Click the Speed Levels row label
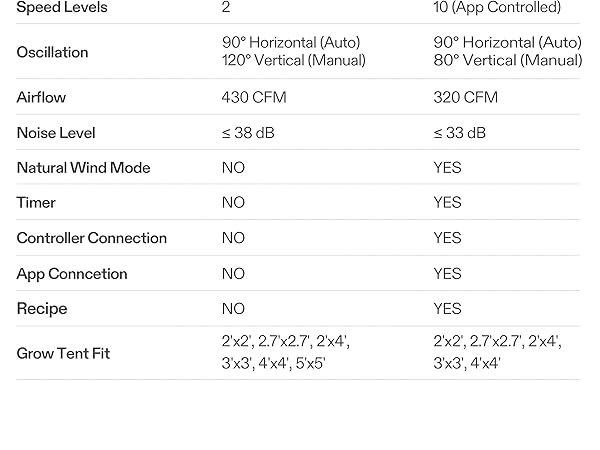The image size is (600, 450). tap(62, 8)
